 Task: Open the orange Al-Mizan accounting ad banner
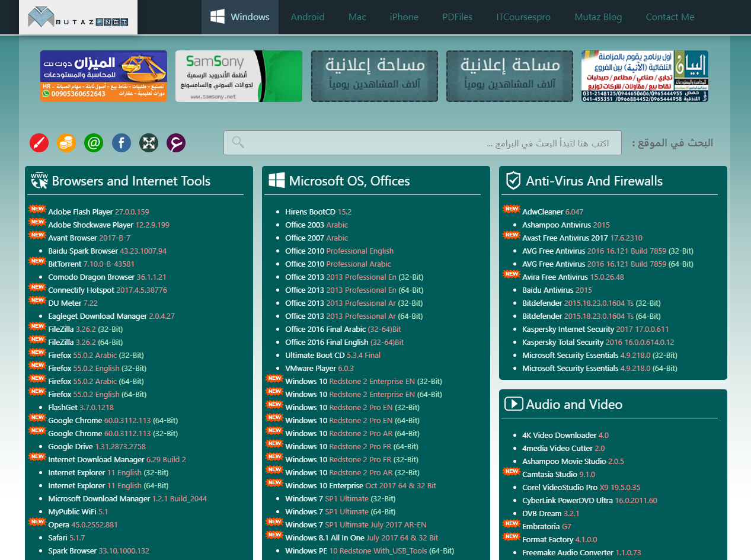[104, 76]
